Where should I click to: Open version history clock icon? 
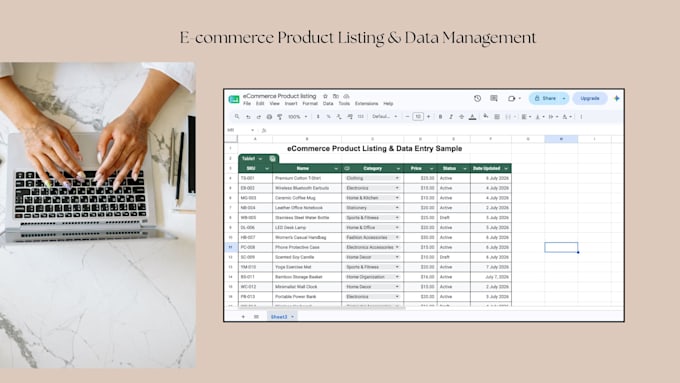click(477, 98)
